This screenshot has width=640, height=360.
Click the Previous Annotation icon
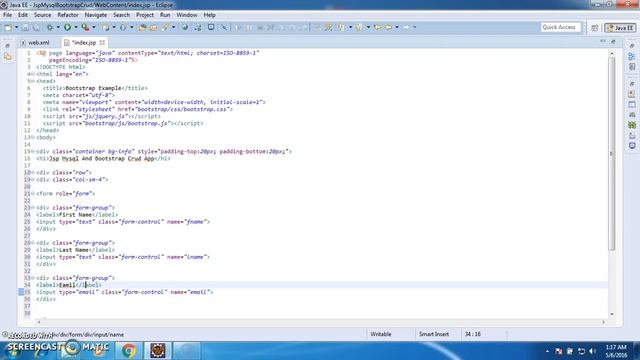[359, 27]
